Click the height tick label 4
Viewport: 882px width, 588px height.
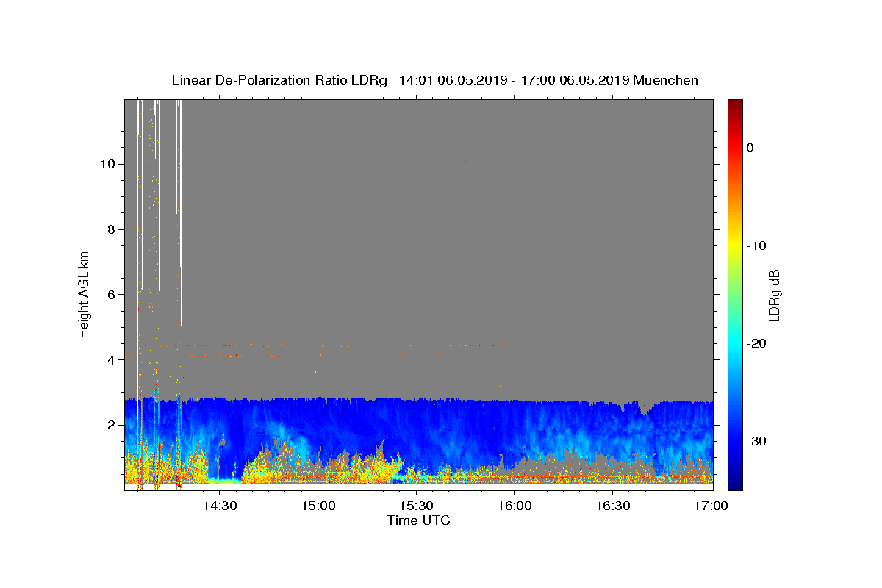click(x=110, y=360)
